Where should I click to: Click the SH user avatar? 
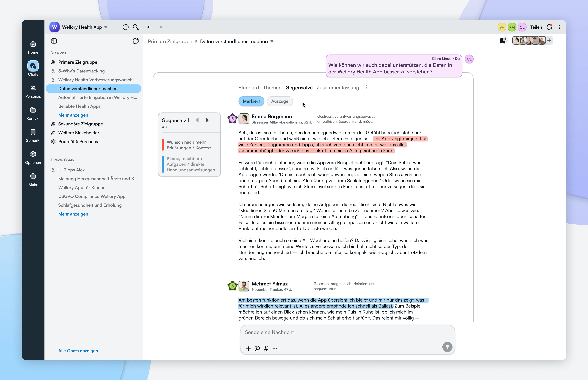point(502,27)
